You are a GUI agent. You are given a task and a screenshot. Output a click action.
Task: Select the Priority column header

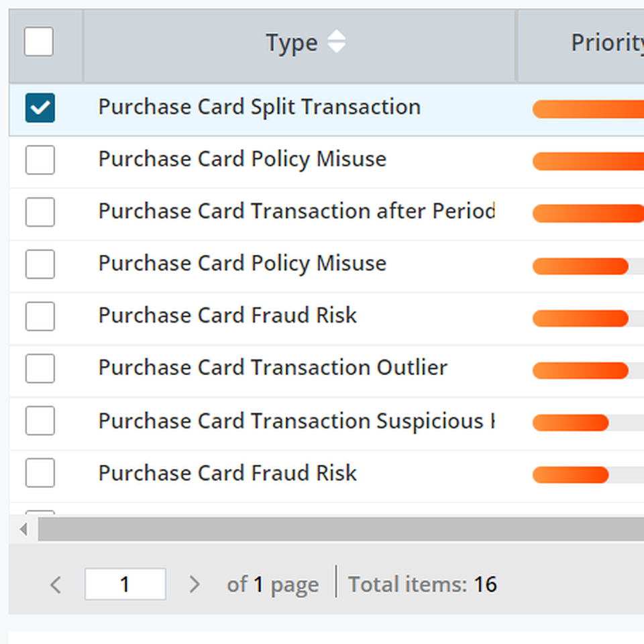[x=603, y=42]
